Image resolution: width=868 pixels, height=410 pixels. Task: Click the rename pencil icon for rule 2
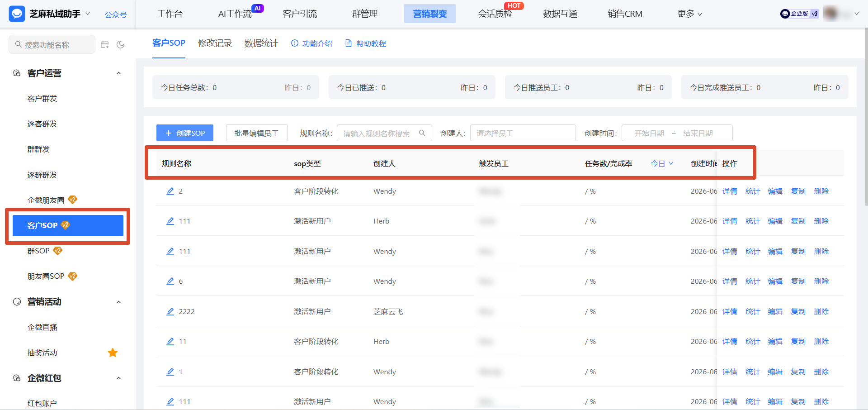pos(170,191)
